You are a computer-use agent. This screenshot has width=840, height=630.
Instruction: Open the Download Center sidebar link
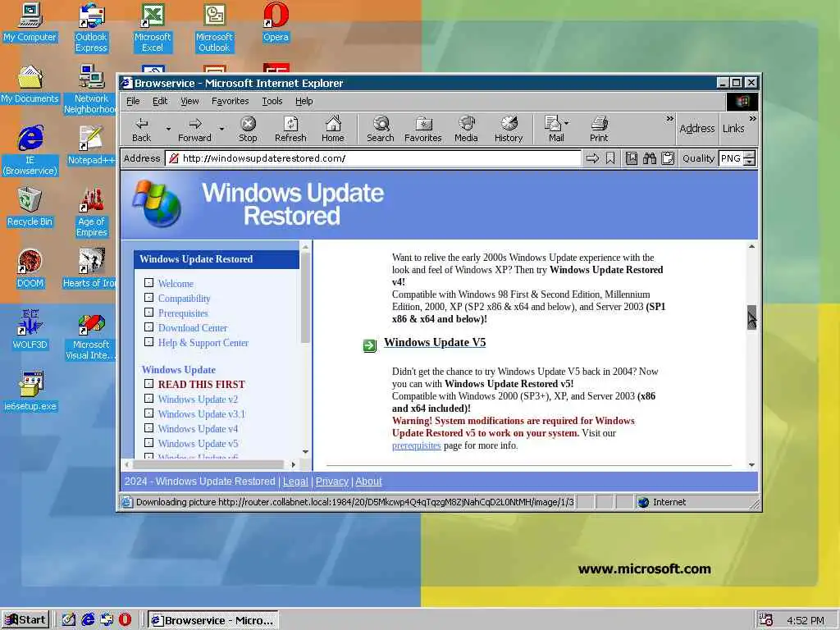click(x=192, y=328)
